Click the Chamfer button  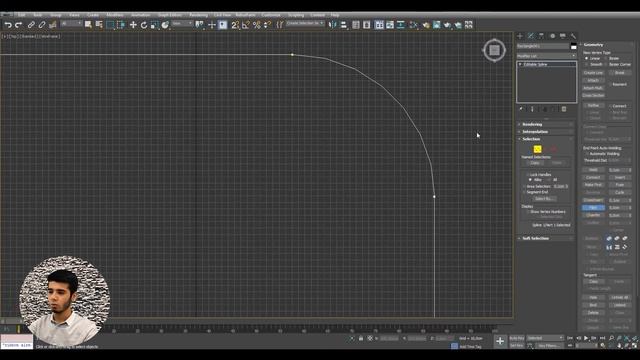[593, 215]
